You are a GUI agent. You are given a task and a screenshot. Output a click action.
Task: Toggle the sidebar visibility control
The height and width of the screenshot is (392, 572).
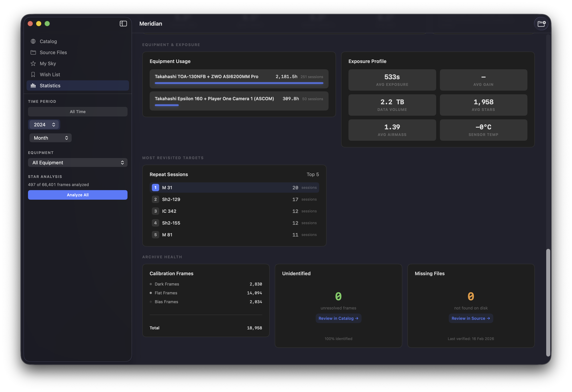point(123,24)
